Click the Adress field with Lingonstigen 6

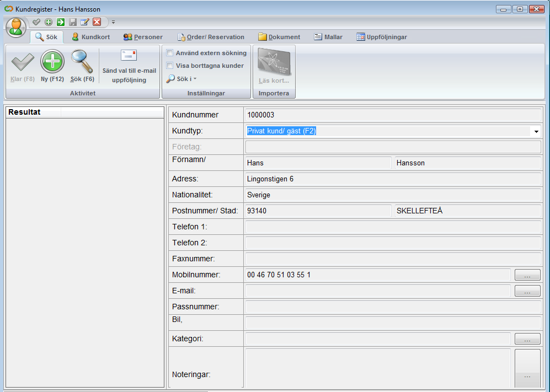point(393,179)
